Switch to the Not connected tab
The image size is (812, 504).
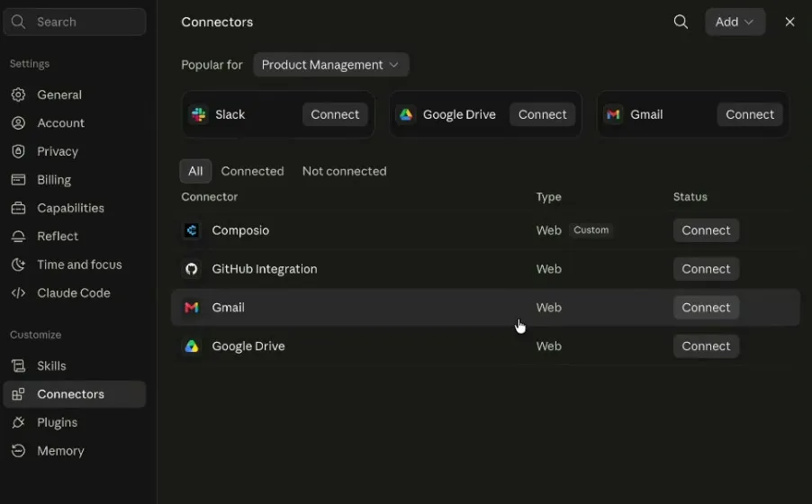pyautogui.click(x=345, y=171)
